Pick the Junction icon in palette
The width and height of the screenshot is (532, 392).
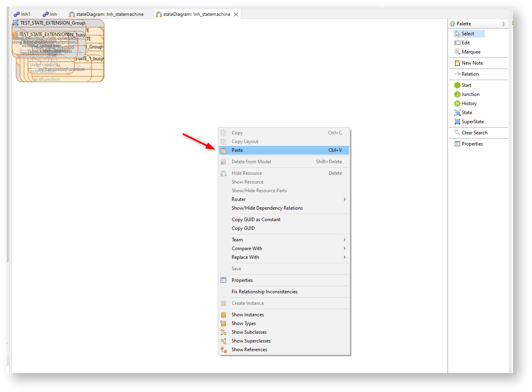point(457,94)
